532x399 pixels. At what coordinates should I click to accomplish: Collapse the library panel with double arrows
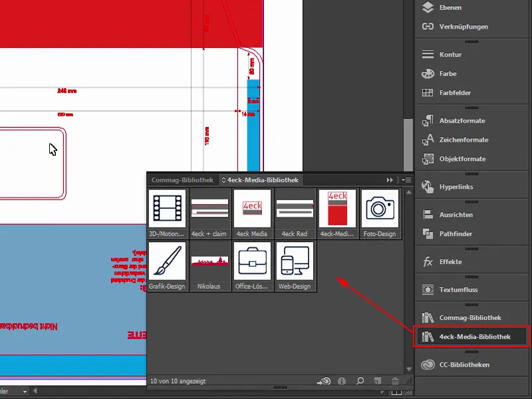point(390,180)
